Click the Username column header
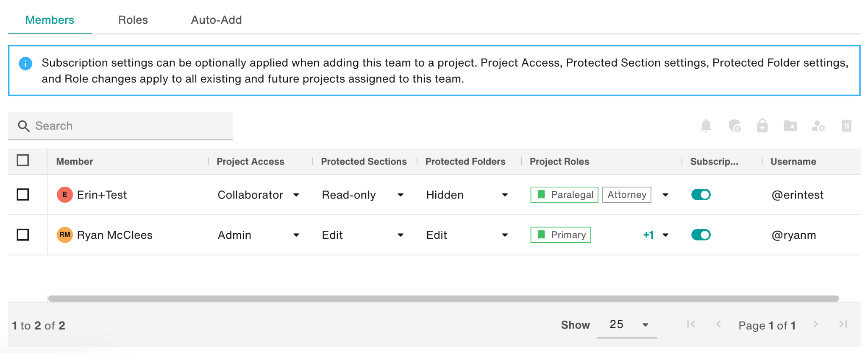This screenshot has height=353, width=868. click(793, 162)
